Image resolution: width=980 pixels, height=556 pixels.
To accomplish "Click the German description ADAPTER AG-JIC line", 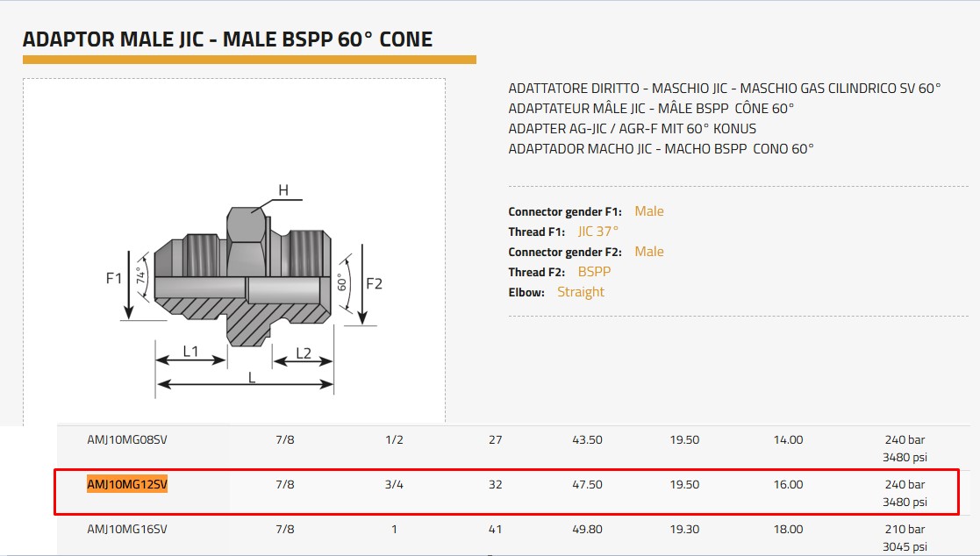I will pyautogui.click(x=632, y=129).
